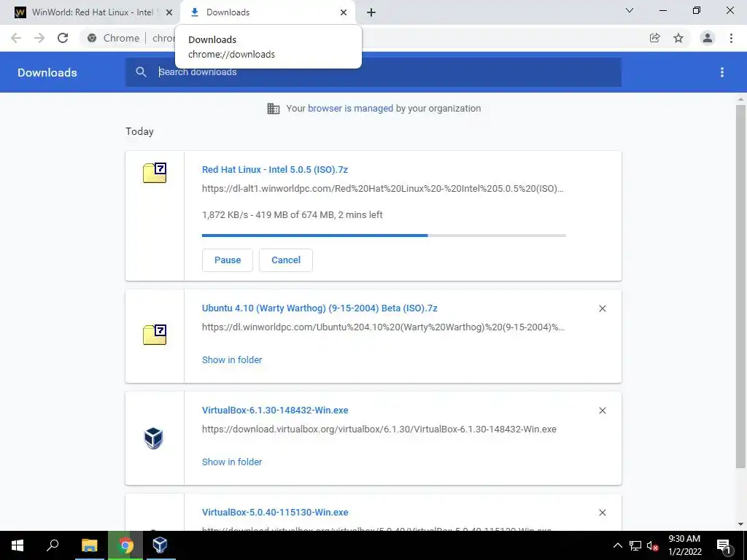Open Ubuntu 4.10 Warty Warthog file link
747x560 pixels.
[x=320, y=308]
